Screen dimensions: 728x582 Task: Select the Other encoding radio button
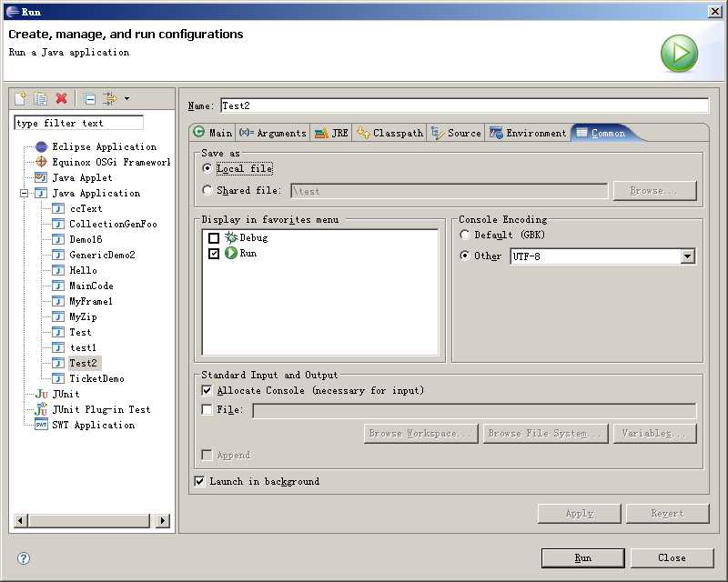coord(465,256)
